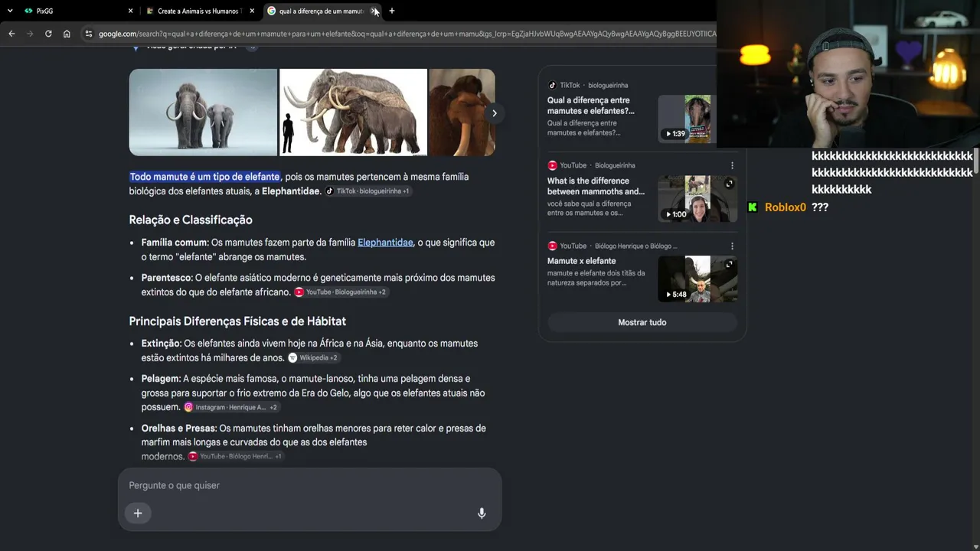Open the TikTok biologueirinha +1 source chip
The image size is (980, 551).
coord(368,191)
